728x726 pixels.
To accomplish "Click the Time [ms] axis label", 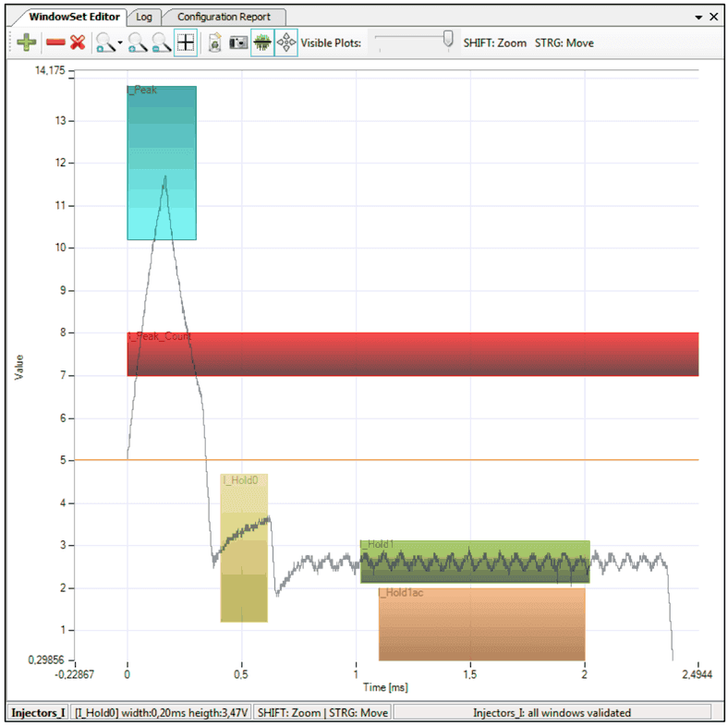I will (385, 687).
